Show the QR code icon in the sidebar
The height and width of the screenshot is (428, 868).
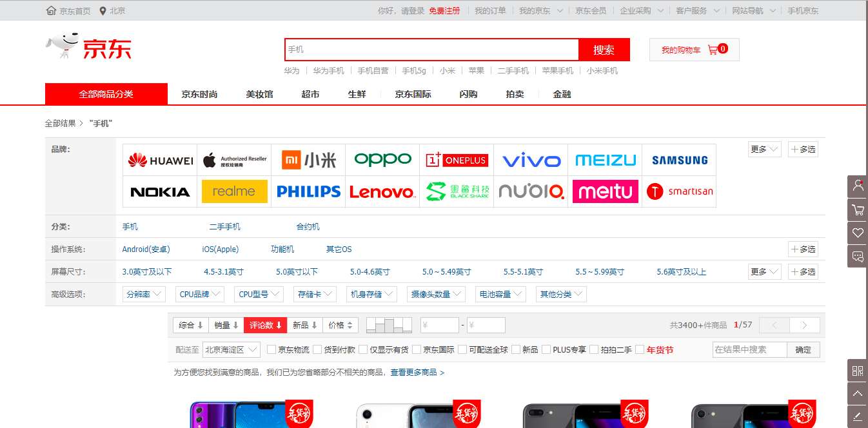(x=858, y=371)
